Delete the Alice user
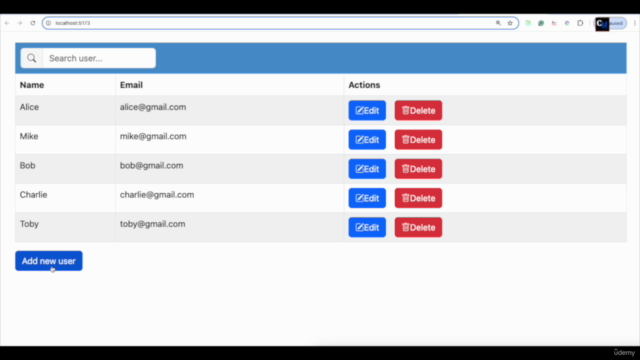 pos(418,111)
